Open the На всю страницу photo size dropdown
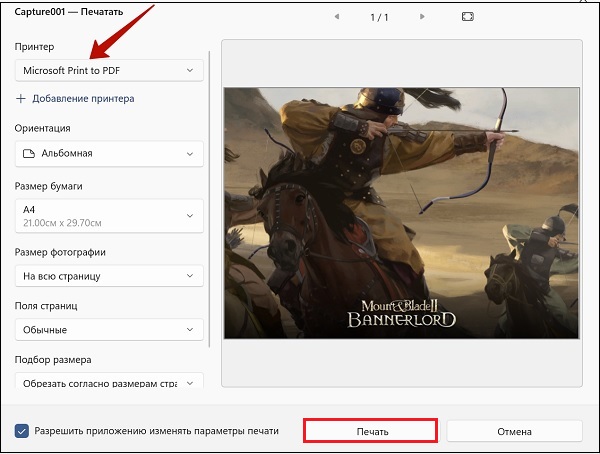Screen dimensions: 600x454 109,276
